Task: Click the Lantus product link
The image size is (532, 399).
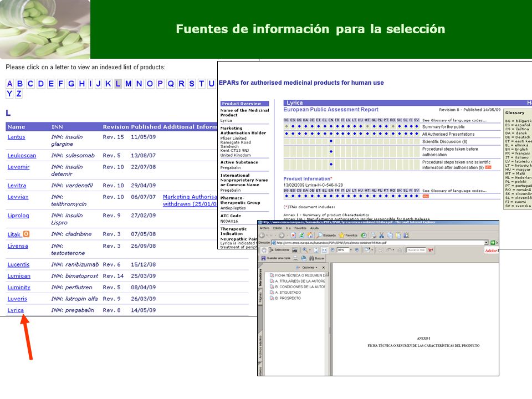Action: 16,137
